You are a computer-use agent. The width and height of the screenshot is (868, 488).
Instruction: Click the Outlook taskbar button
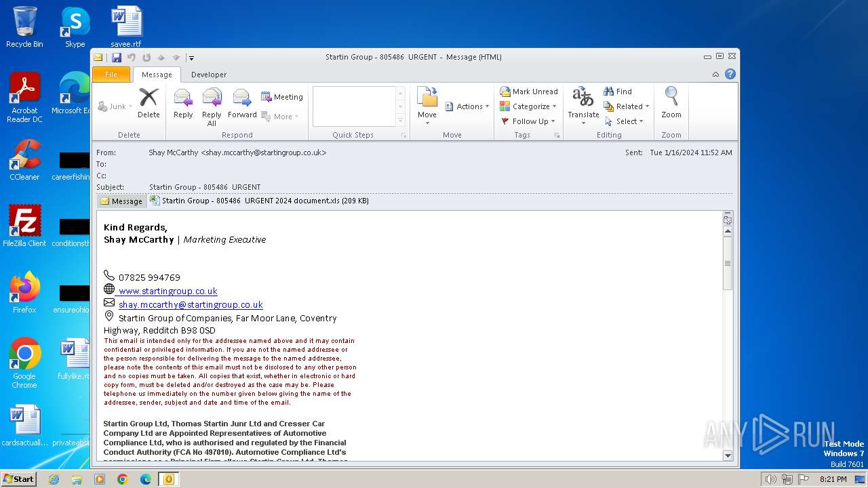click(167, 479)
